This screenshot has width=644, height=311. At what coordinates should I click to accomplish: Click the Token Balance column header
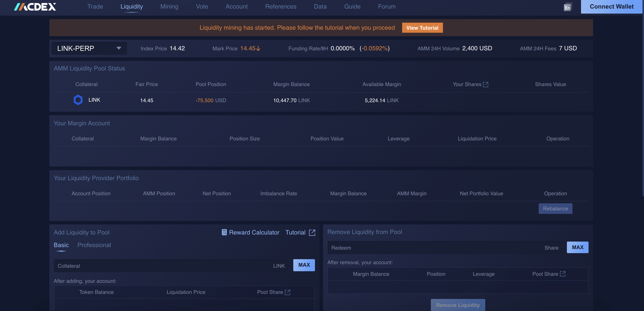point(96,292)
